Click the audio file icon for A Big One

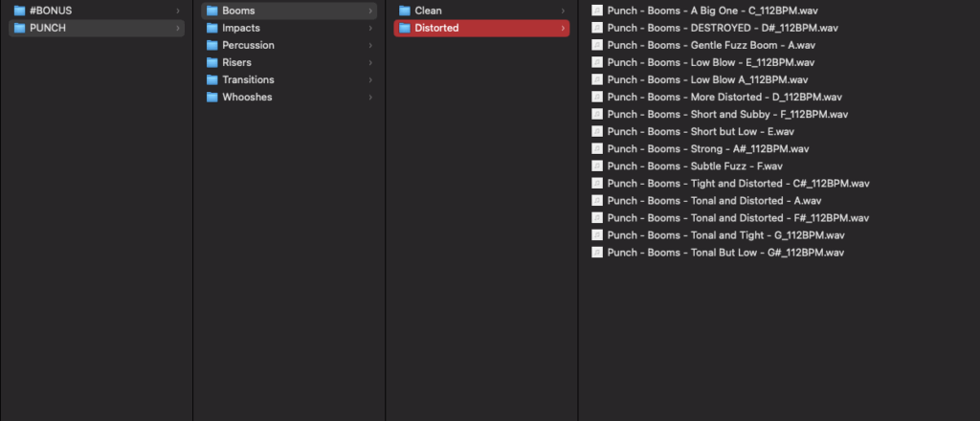click(597, 11)
